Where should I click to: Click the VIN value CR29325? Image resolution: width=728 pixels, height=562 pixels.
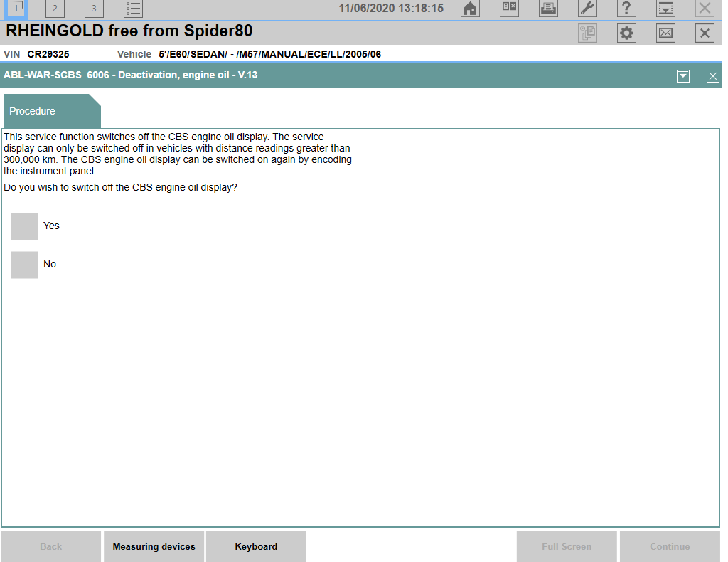(x=48, y=54)
